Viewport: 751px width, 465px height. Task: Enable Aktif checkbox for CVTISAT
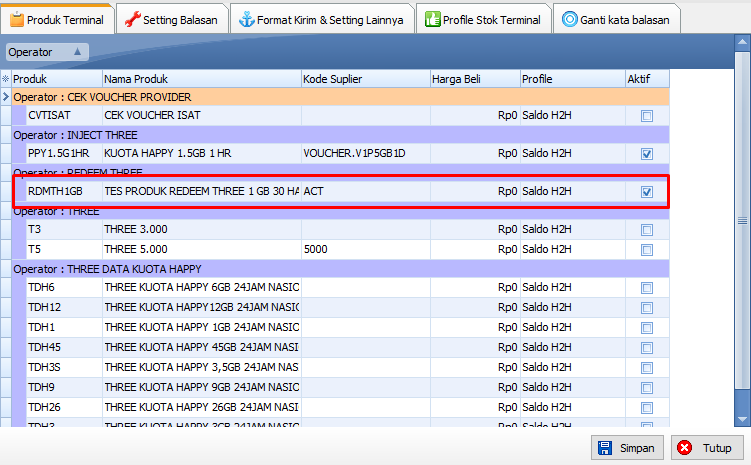tap(647, 116)
